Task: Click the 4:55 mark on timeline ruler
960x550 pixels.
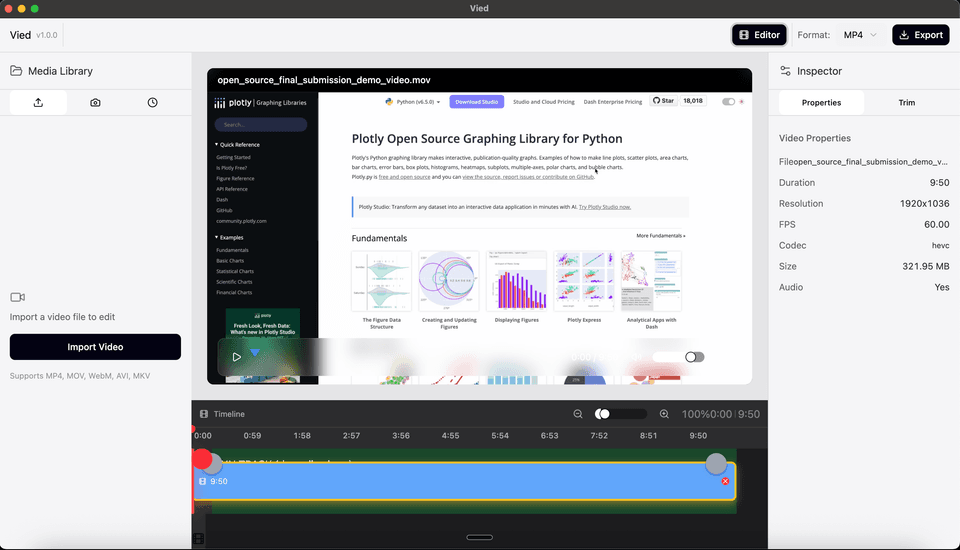Action: tap(451, 435)
